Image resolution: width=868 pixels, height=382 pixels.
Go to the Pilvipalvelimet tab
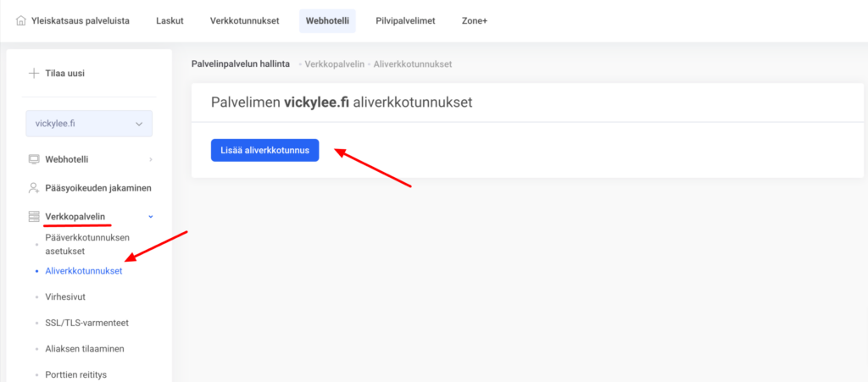(x=405, y=21)
